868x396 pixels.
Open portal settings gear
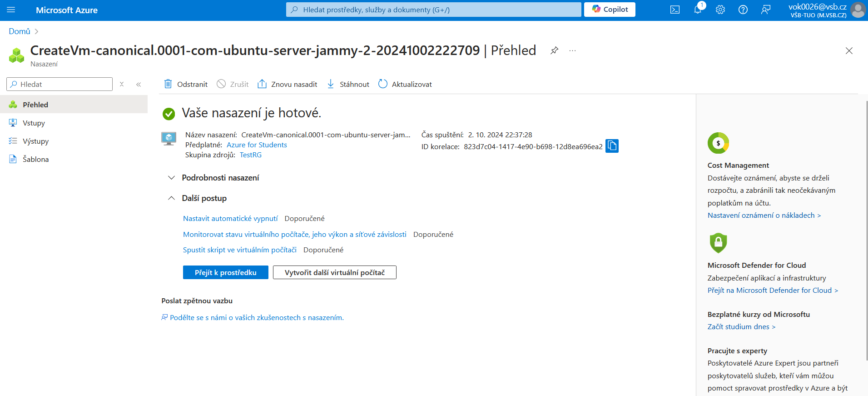720,10
